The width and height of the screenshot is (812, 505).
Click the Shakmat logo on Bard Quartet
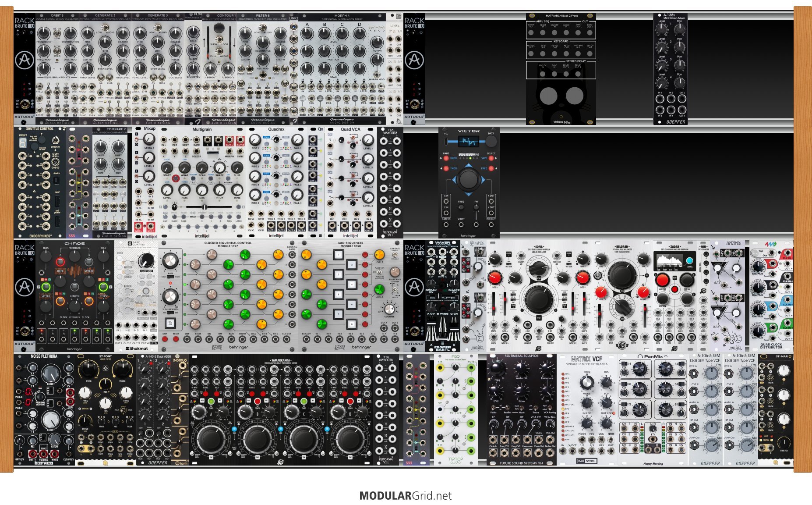pyautogui.click(x=138, y=349)
